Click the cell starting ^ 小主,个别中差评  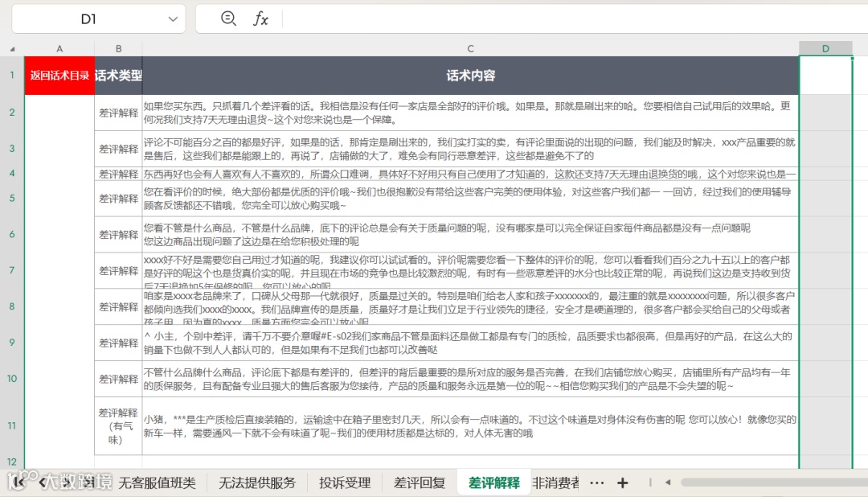coord(470,343)
